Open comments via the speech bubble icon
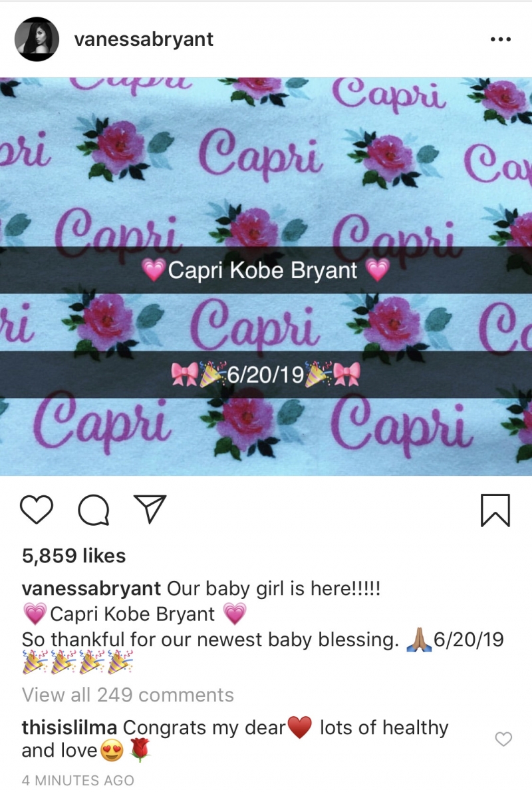The width and height of the screenshot is (532, 792). [x=94, y=510]
